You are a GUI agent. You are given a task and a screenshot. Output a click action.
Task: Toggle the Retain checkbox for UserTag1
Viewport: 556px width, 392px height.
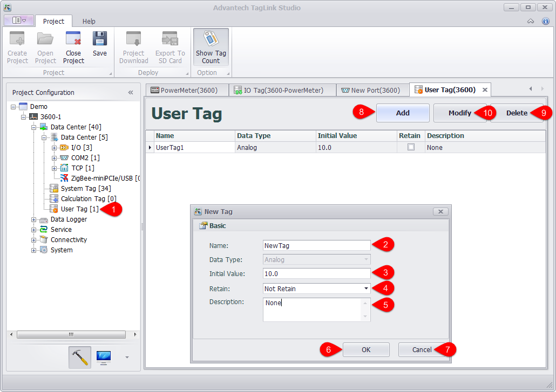click(x=411, y=147)
